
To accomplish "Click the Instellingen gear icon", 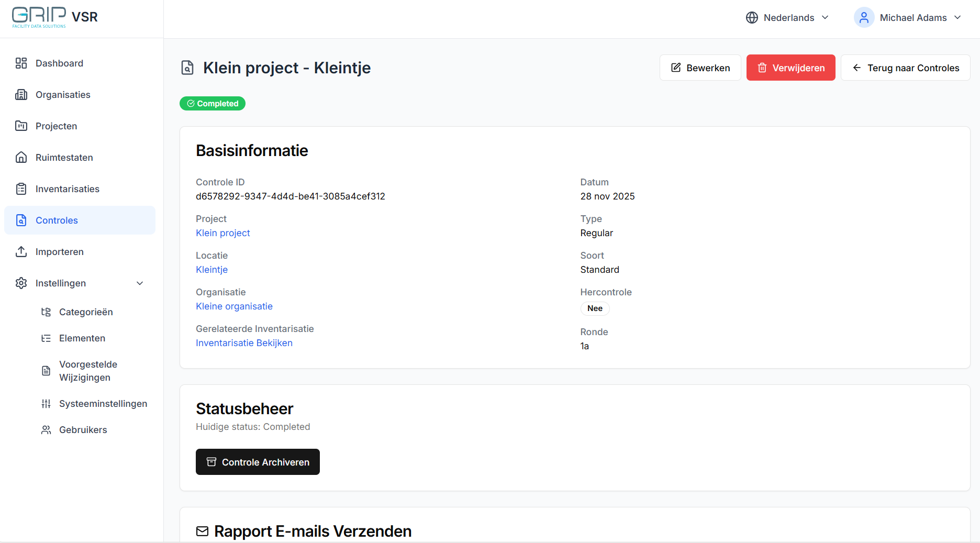I will pos(21,283).
